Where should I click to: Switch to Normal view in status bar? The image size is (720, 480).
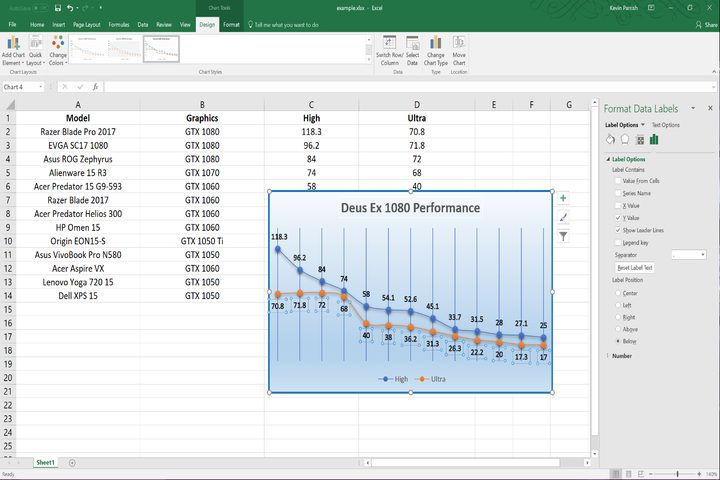point(615,474)
